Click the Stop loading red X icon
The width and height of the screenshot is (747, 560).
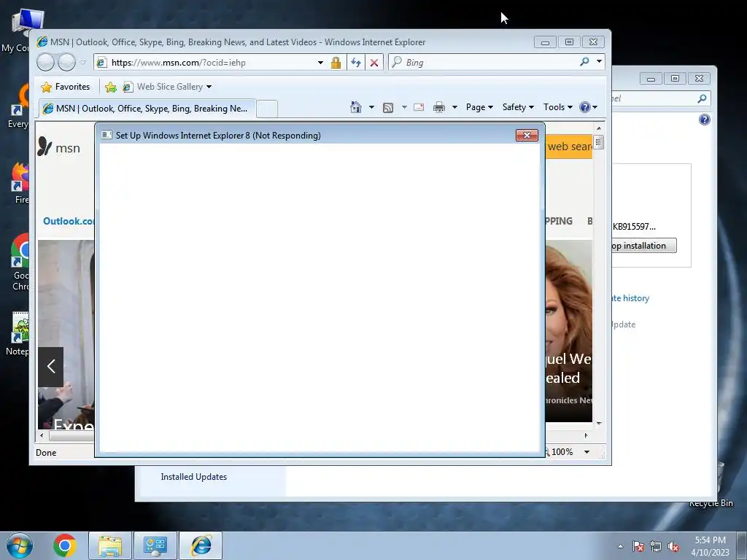(x=374, y=63)
